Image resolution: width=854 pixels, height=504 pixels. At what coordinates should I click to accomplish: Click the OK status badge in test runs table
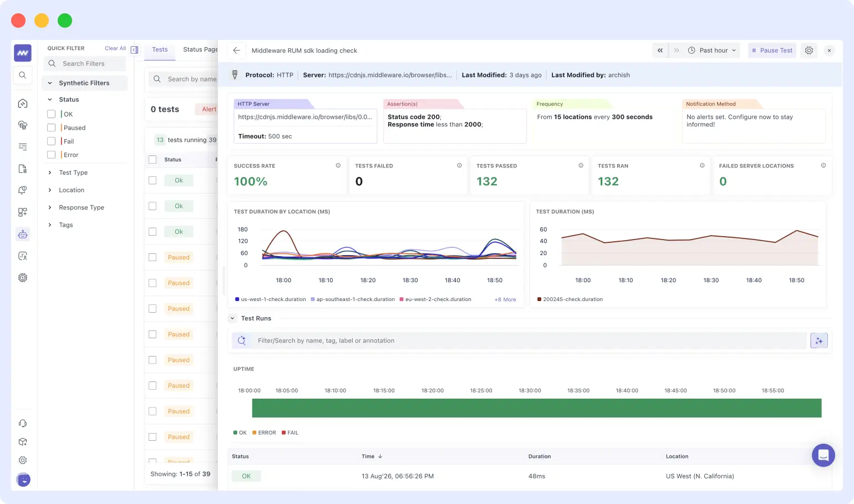click(x=246, y=476)
